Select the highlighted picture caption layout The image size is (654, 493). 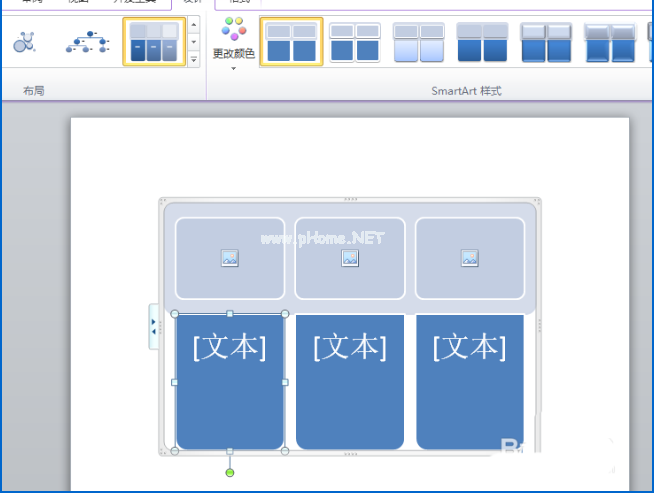point(154,42)
